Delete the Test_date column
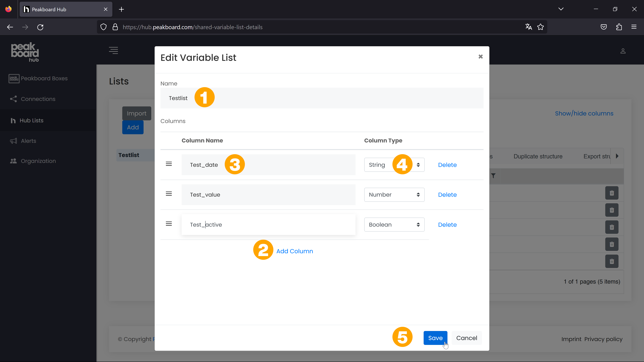 [447, 165]
